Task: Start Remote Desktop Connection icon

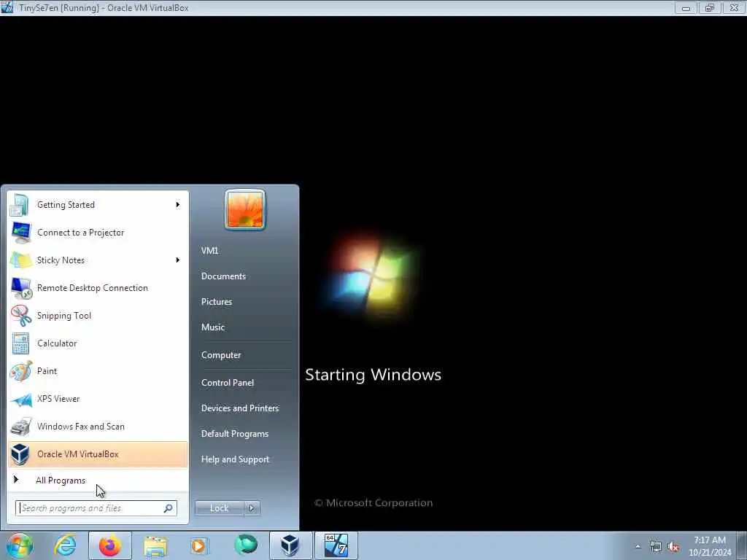Action: pos(21,288)
